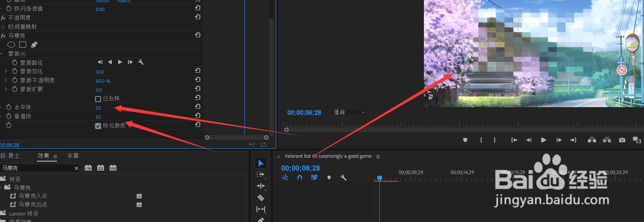This screenshot has width=644, height=222.
Task: Toggle the 不透明度 fx effect switch
Action: 3,18
